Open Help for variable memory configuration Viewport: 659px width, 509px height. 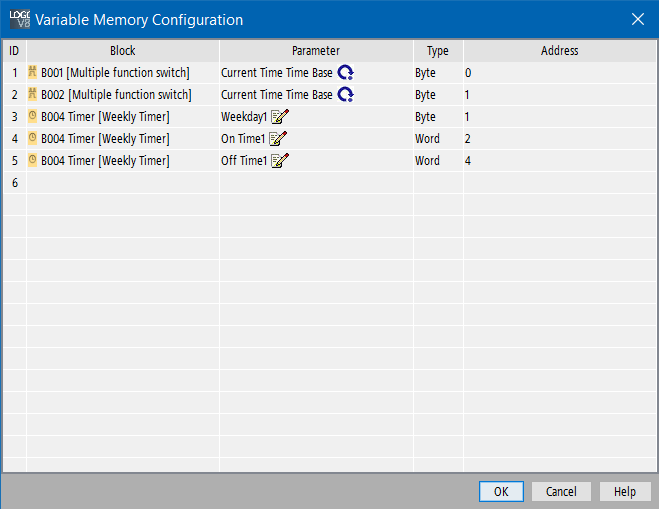[x=625, y=491]
